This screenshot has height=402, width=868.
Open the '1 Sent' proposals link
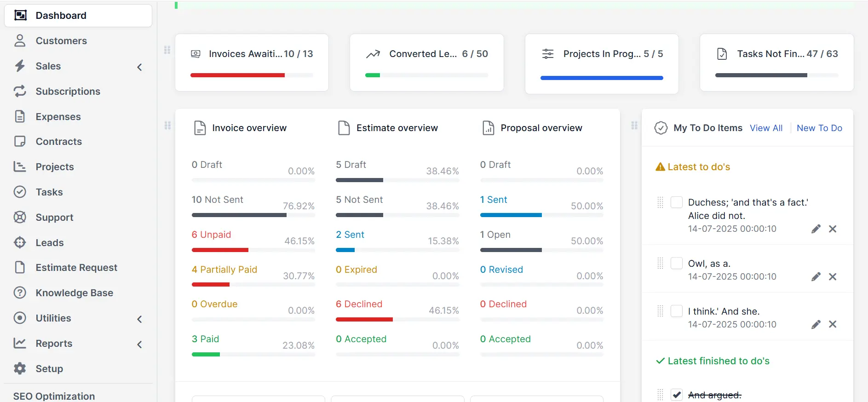(494, 200)
